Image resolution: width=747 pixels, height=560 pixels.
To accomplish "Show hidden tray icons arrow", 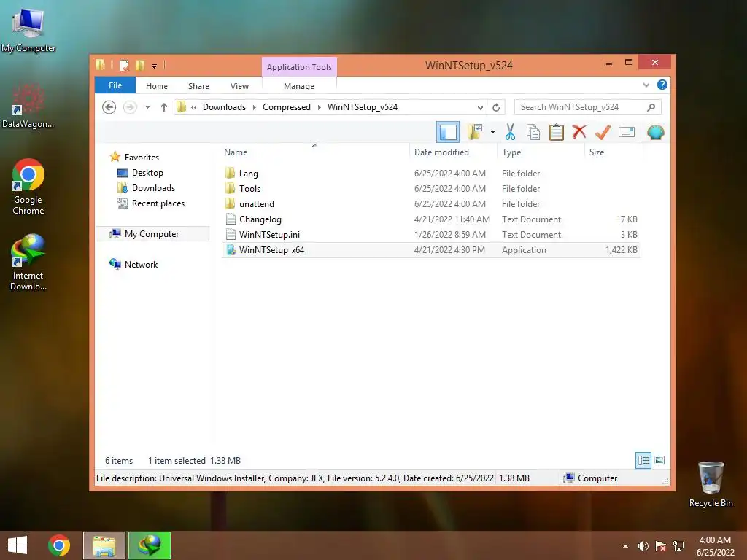I will point(625,546).
